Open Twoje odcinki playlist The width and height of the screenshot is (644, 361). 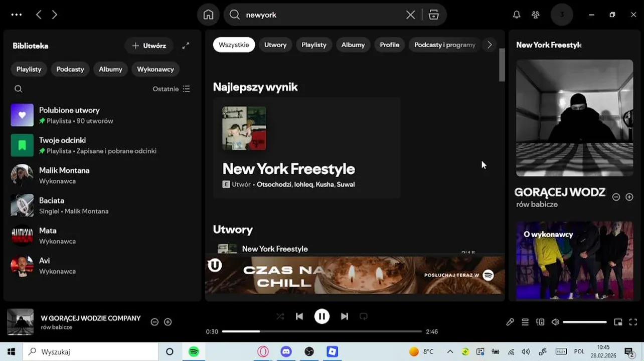(102, 145)
